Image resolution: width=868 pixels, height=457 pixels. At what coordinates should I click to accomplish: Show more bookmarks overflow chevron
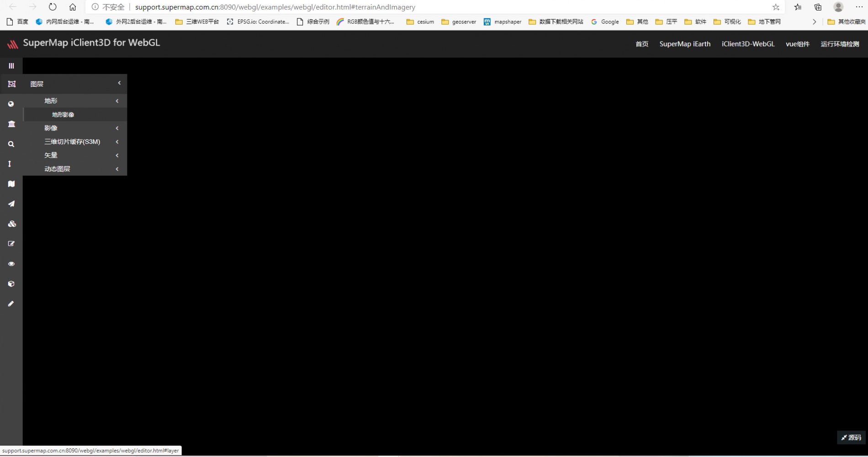pos(814,21)
